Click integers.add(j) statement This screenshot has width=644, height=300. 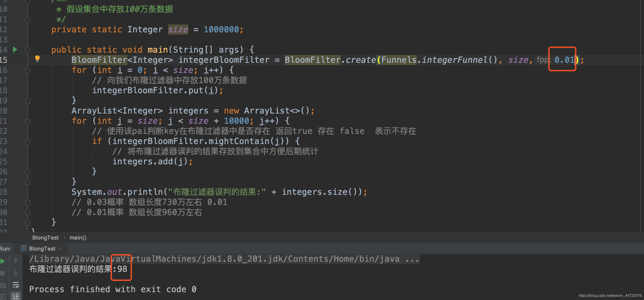(x=153, y=162)
